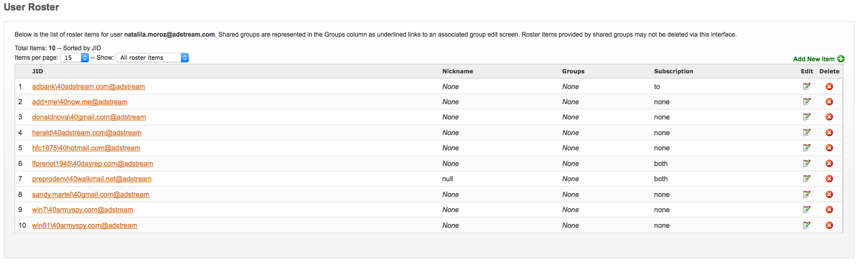The image size is (868, 265).
Task: Delete roster item win7\40armyspy.com@adstream
Action: pyautogui.click(x=829, y=209)
